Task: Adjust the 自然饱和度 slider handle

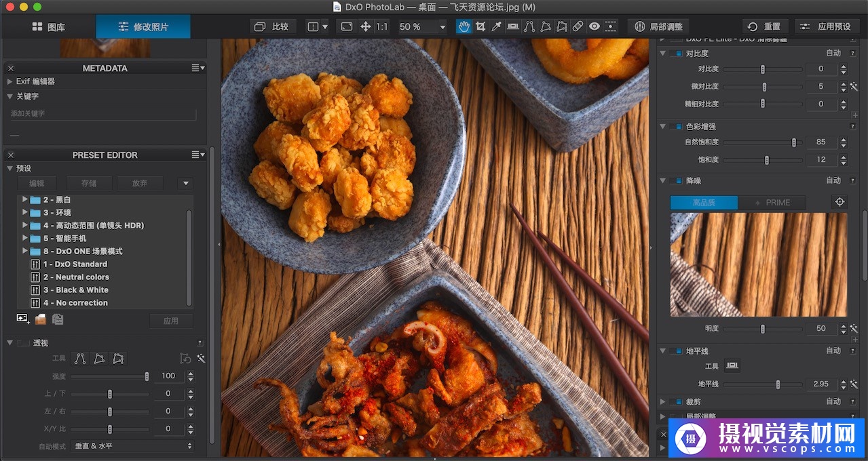Action: 793,142
